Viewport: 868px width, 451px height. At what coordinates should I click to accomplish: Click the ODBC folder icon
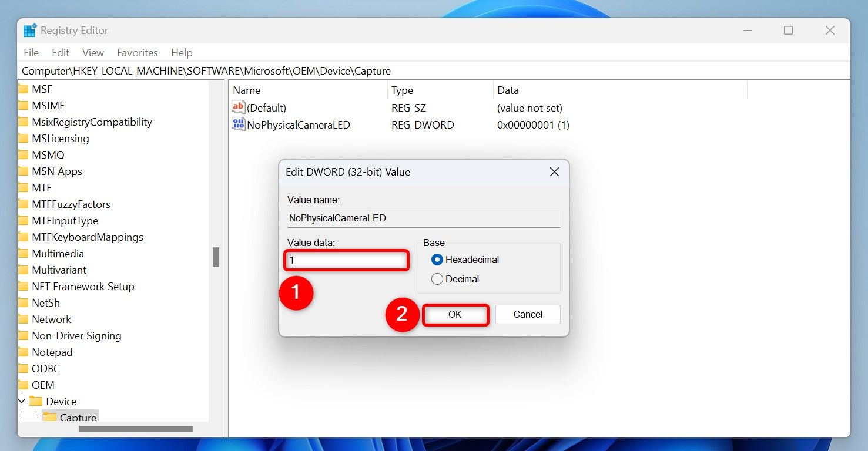(x=23, y=369)
